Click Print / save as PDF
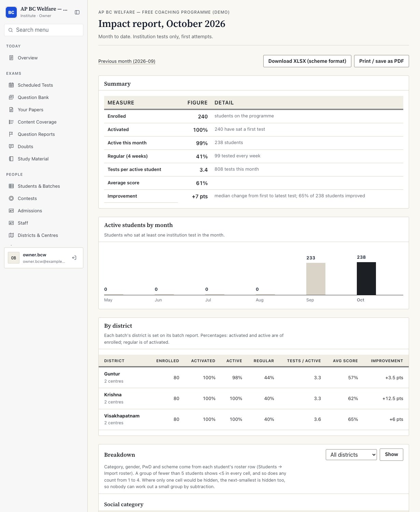 click(x=381, y=61)
